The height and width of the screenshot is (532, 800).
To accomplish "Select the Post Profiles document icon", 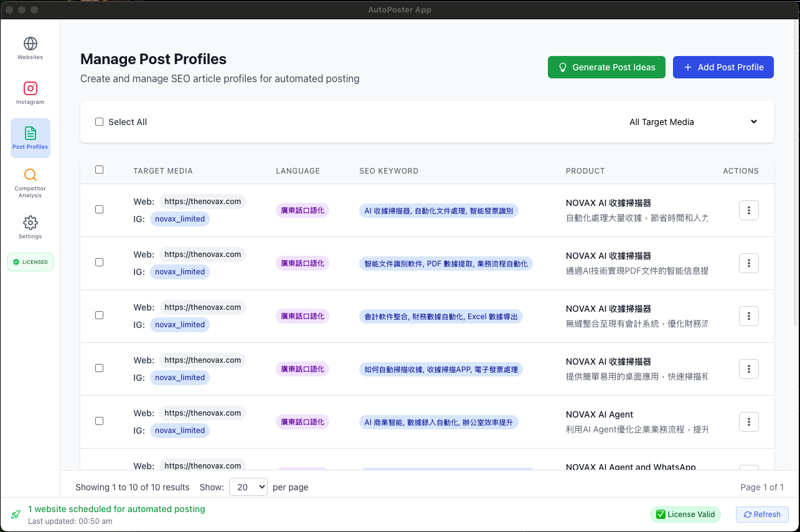I will coord(30,133).
